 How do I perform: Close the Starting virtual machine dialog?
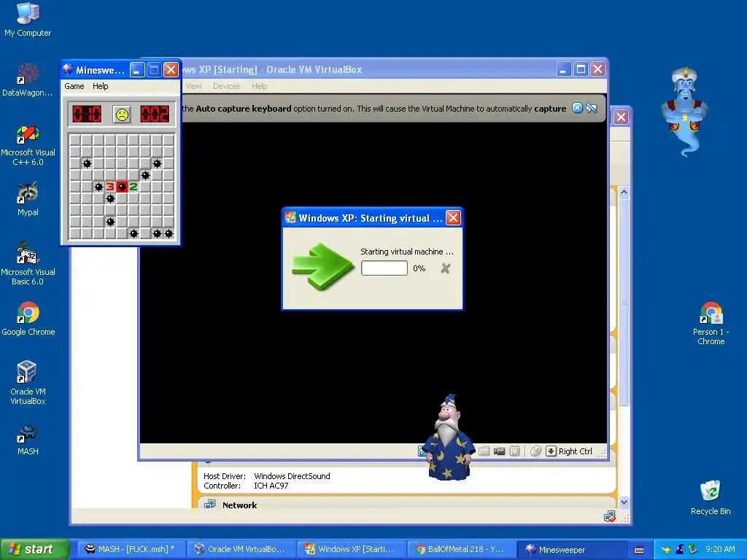point(453,218)
